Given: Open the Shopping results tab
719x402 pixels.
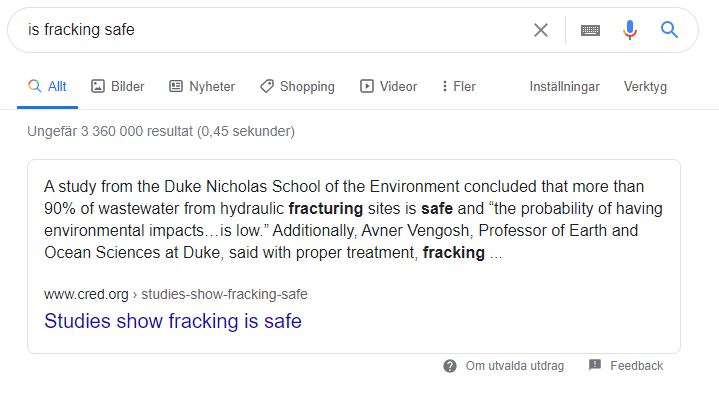Looking at the screenshot, I should pyautogui.click(x=307, y=87).
